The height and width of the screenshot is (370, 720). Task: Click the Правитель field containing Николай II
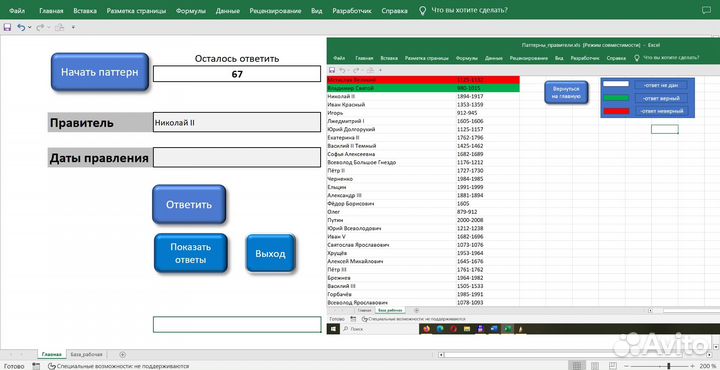click(x=237, y=123)
